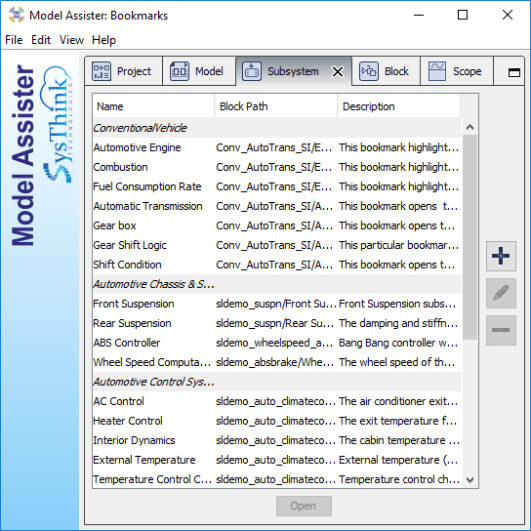Click the add bookmark plus icon
Image resolution: width=531 pixels, height=531 pixels.
501,256
